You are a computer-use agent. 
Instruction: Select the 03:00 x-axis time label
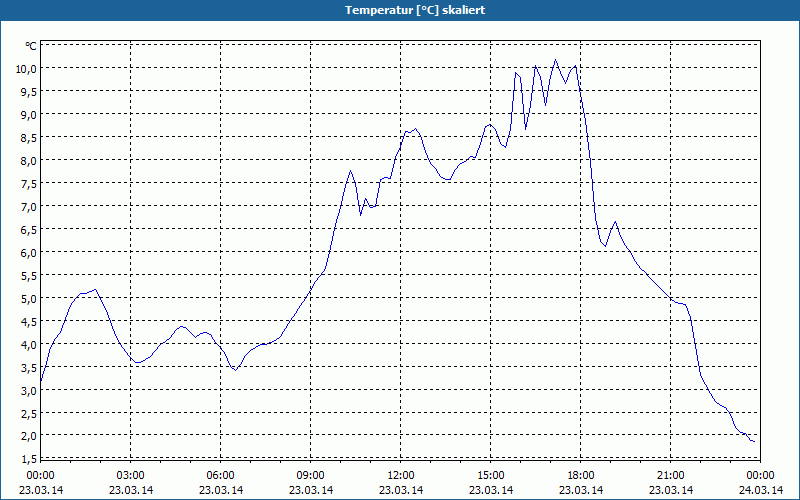pos(131,476)
